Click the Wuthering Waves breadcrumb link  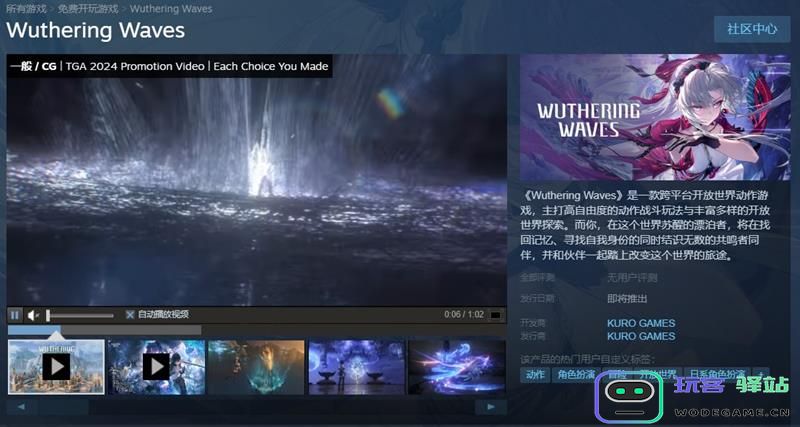click(x=171, y=9)
